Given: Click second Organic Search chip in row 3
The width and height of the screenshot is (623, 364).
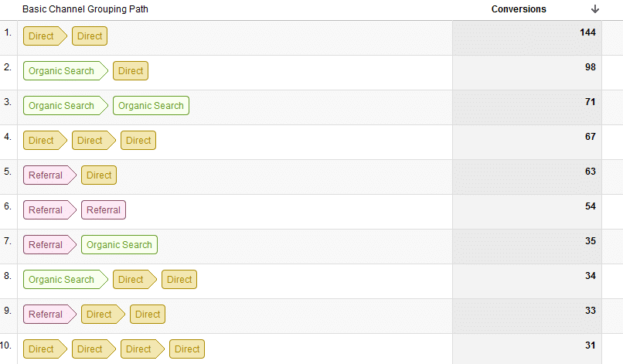Looking at the screenshot, I should point(151,106).
